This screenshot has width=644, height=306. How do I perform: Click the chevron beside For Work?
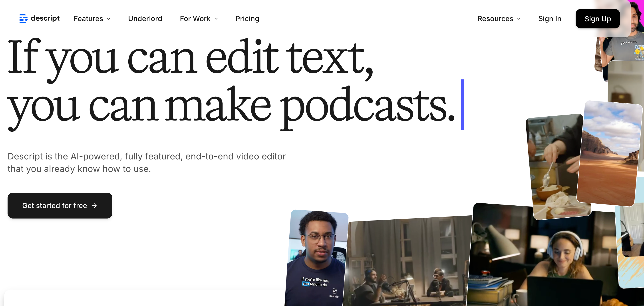(216, 19)
